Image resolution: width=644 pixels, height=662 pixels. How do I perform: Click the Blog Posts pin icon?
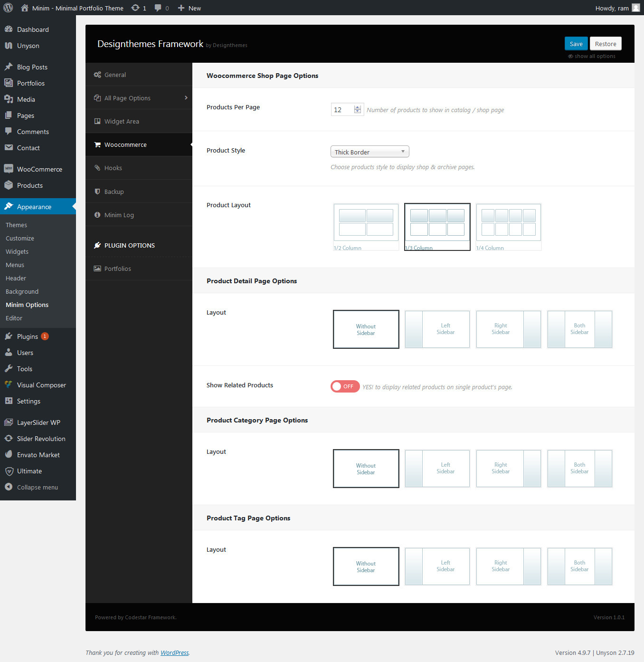[9, 67]
